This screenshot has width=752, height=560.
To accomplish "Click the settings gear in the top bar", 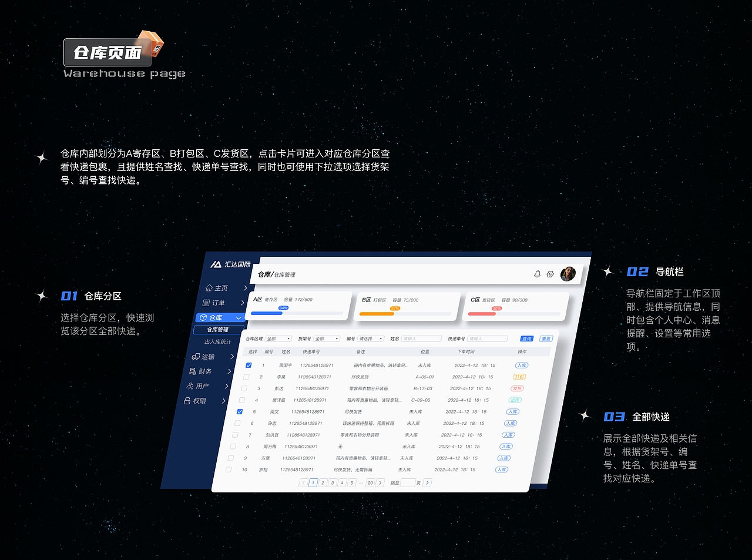I will pyautogui.click(x=550, y=273).
